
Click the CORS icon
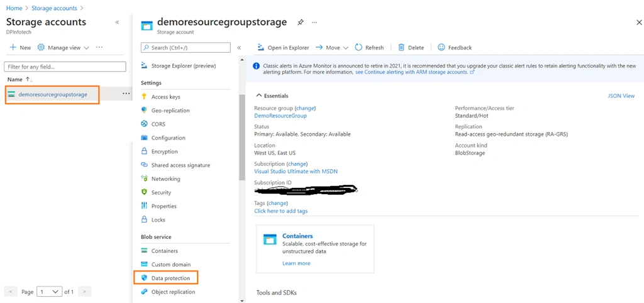(x=144, y=124)
